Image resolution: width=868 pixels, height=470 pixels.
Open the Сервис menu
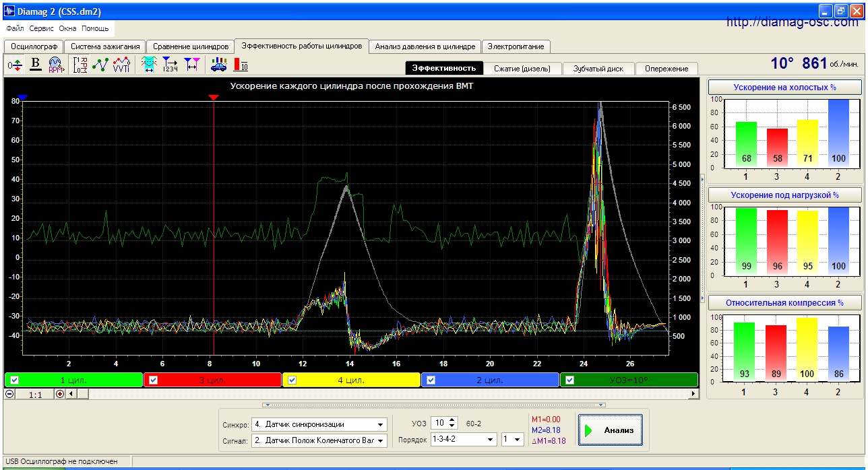42,29
